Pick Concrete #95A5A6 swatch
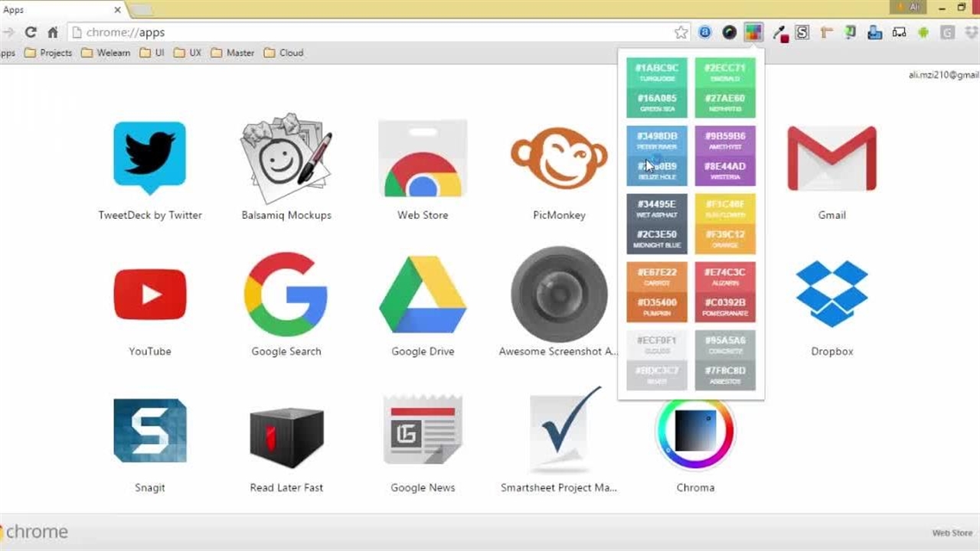Image resolution: width=980 pixels, height=551 pixels. [725, 345]
